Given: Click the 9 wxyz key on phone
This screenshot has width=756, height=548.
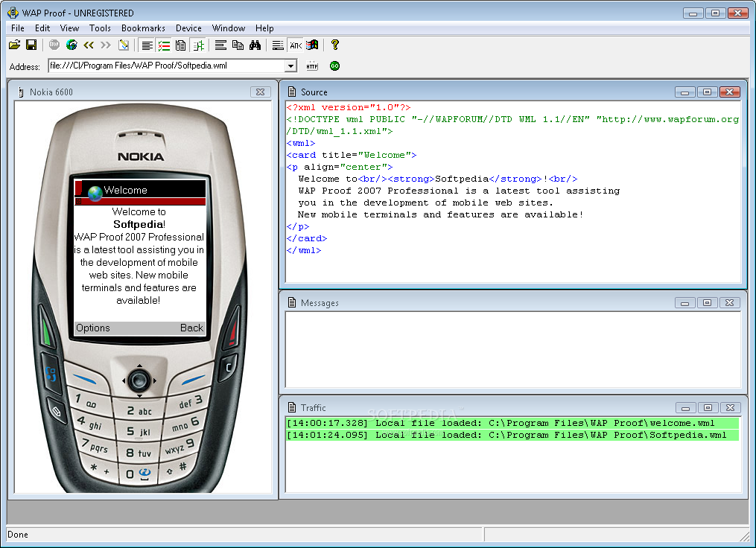Looking at the screenshot, I should (x=181, y=446).
